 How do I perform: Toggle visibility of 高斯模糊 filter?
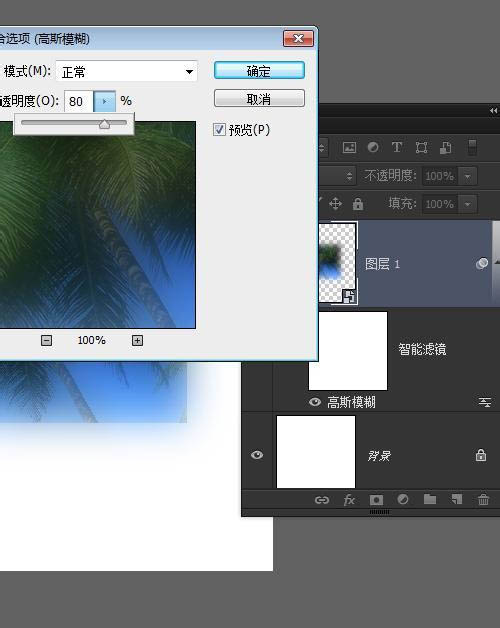click(x=315, y=402)
